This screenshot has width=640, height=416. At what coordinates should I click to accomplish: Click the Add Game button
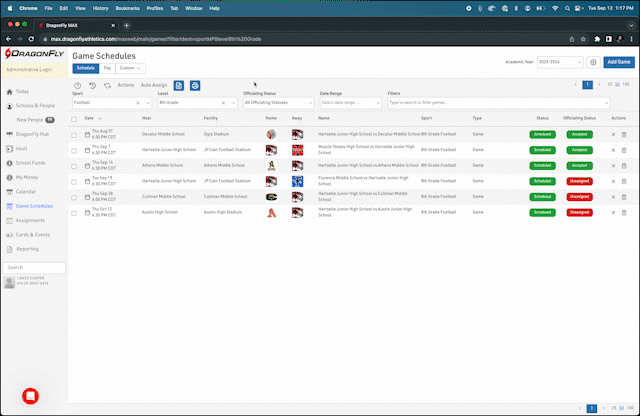click(619, 62)
